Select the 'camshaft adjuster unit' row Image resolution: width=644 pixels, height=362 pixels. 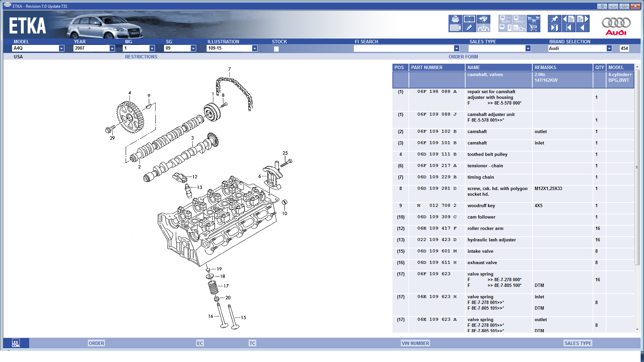(513, 120)
